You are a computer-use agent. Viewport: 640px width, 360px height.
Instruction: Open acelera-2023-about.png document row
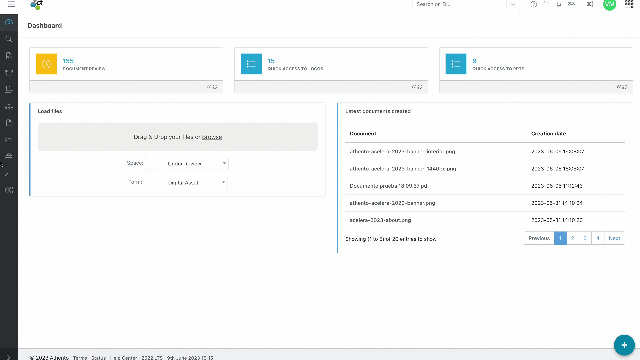484,220
